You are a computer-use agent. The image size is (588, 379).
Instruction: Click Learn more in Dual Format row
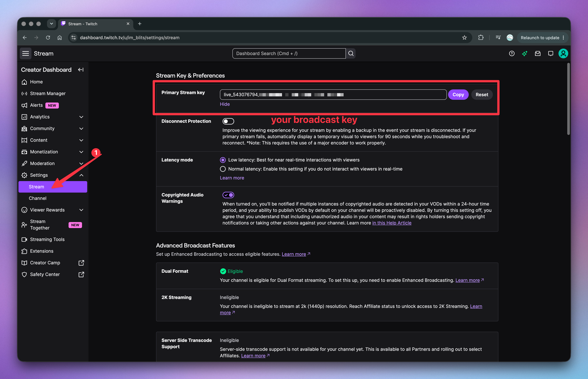pyautogui.click(x=467, y=280)
